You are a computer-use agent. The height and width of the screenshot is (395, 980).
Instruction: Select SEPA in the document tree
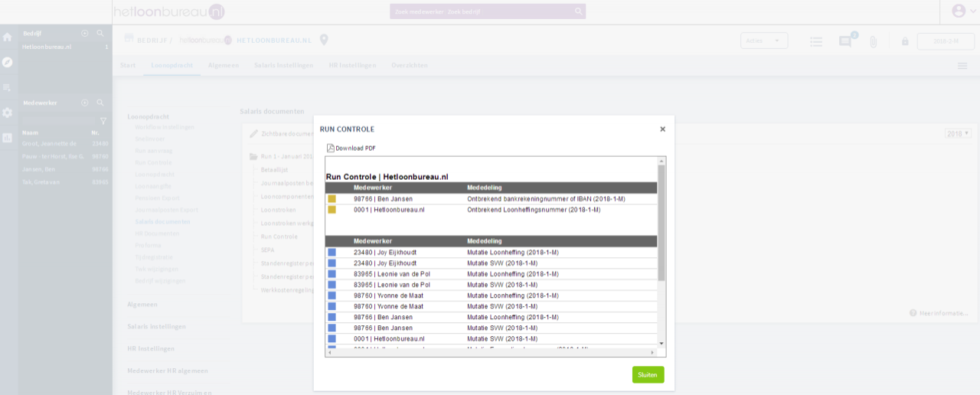[269, 250]
